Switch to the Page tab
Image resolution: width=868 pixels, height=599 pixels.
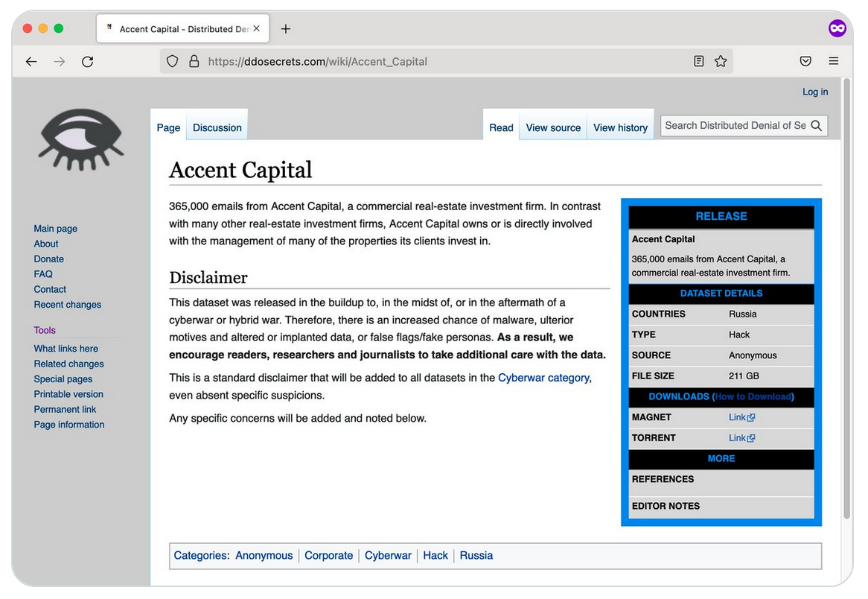[x=168, y=128]
